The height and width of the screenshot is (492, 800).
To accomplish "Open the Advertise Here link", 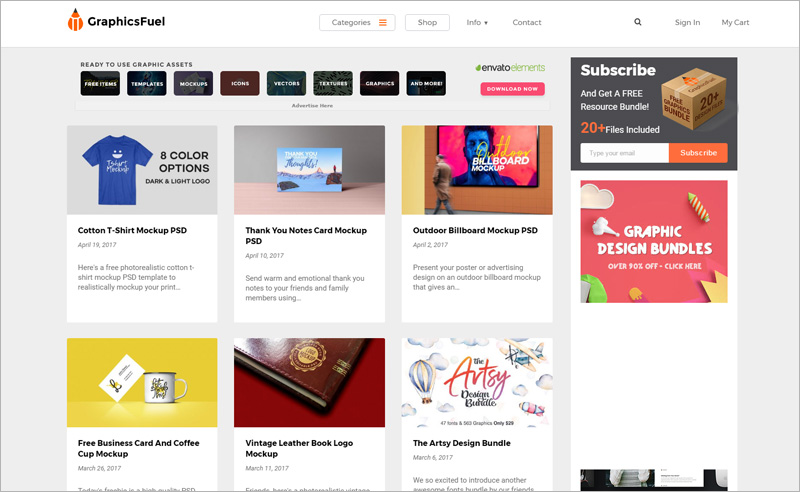I will [312, 106].
